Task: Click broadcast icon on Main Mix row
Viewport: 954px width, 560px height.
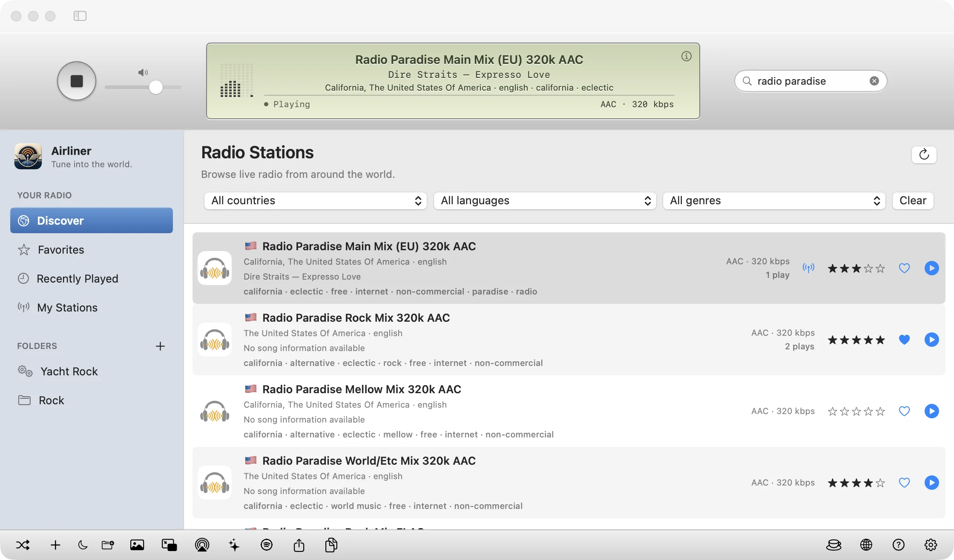Action: point(808,268)
